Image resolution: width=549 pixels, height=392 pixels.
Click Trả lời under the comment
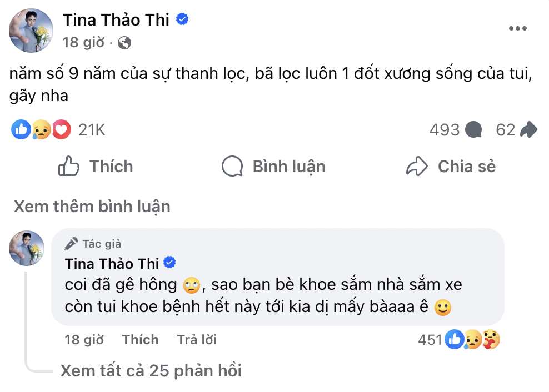pos(197,340)
